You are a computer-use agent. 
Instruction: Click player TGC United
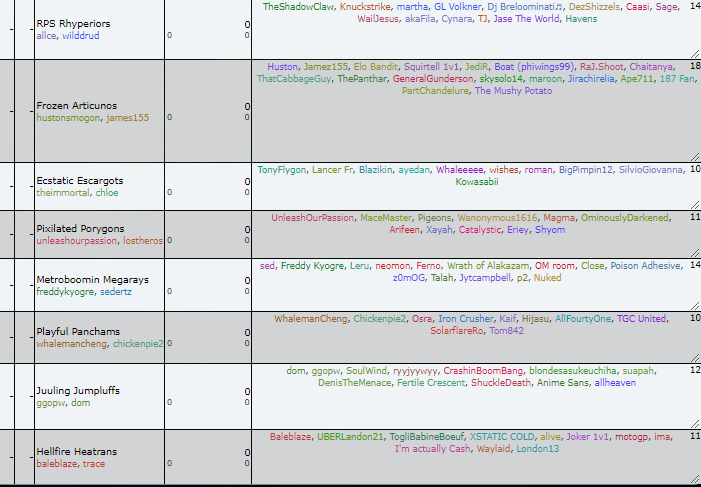point(642,319)
